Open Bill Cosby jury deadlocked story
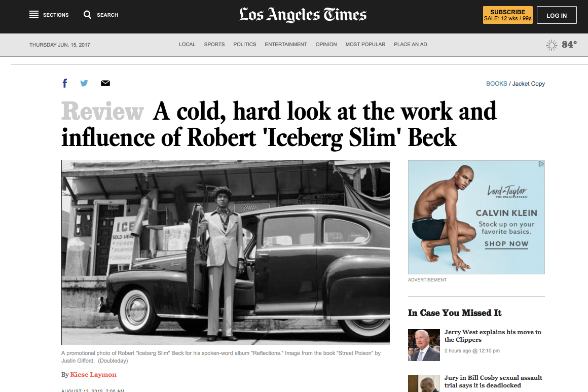 (493, 381)
